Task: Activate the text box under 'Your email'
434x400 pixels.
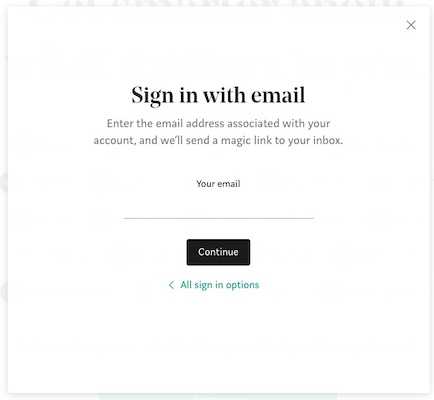Action: [x=218, y=208]
